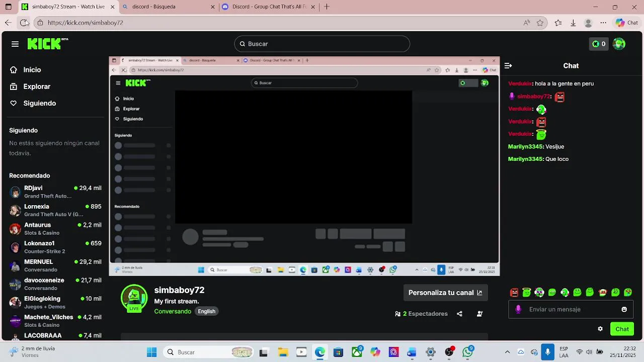Image resolution: width=644 pixels, height=362 pixels.
Task: Switch to the simbaboy72 Stream tab
Action: pyautogui.click(x=68, y=7)
